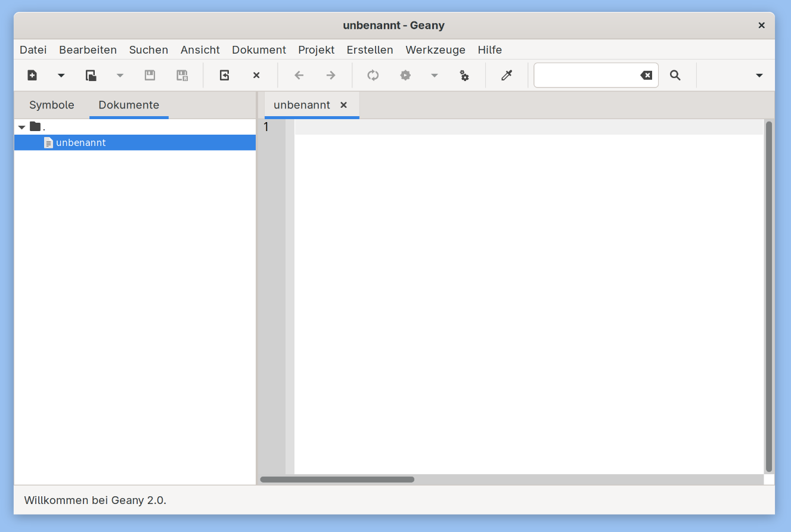Navigate forward one location arrow

pyautogui.click(x=331, y=75)
